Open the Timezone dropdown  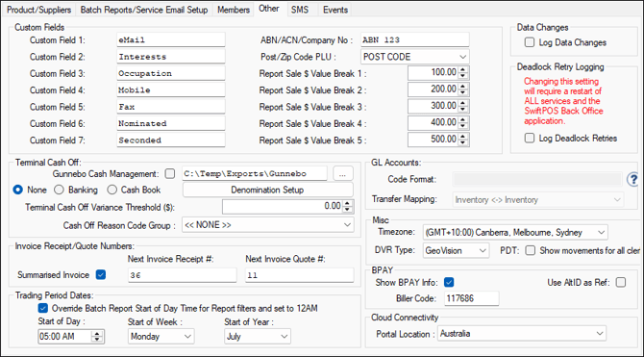click(x=602, y=232)
